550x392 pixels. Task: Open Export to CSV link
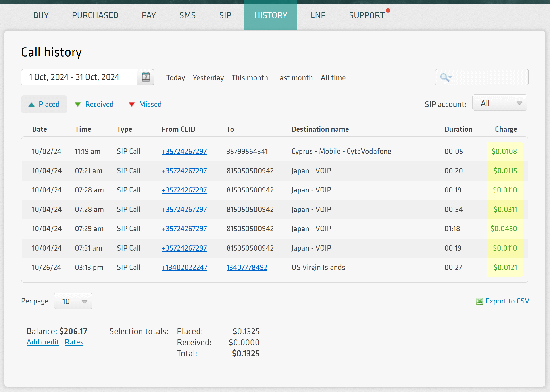(507, 301)
